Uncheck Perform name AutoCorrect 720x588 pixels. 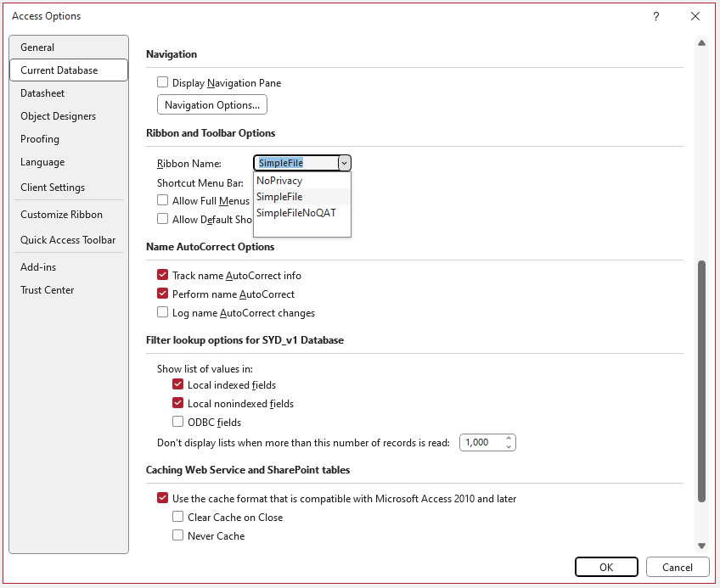(x=162, y=294)
